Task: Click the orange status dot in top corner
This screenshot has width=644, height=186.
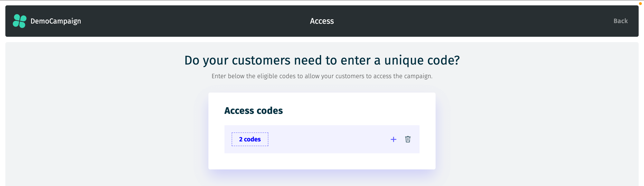Action: tap(640, 4)
